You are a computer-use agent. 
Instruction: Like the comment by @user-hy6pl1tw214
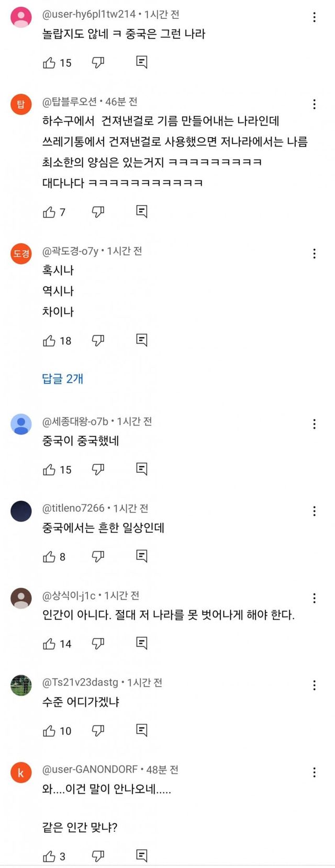49,63
